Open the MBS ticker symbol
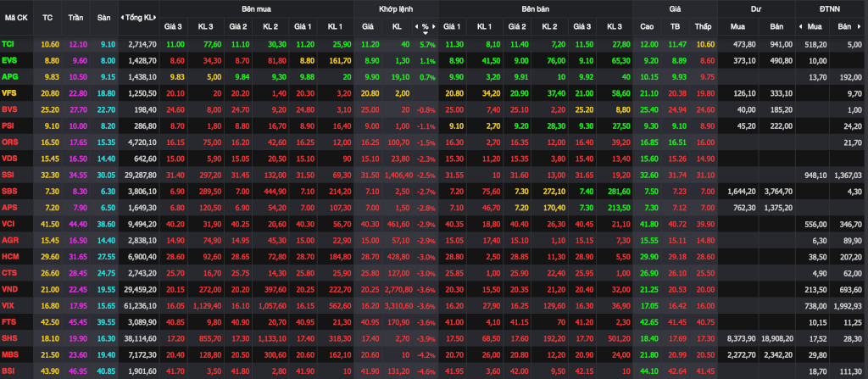 (9, 354)
